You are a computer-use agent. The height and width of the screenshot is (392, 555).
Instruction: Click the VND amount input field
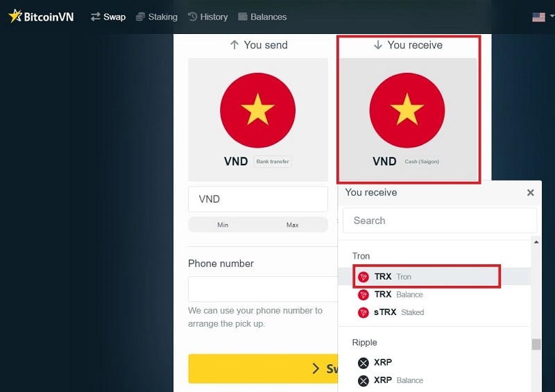[x=258, y=199]
